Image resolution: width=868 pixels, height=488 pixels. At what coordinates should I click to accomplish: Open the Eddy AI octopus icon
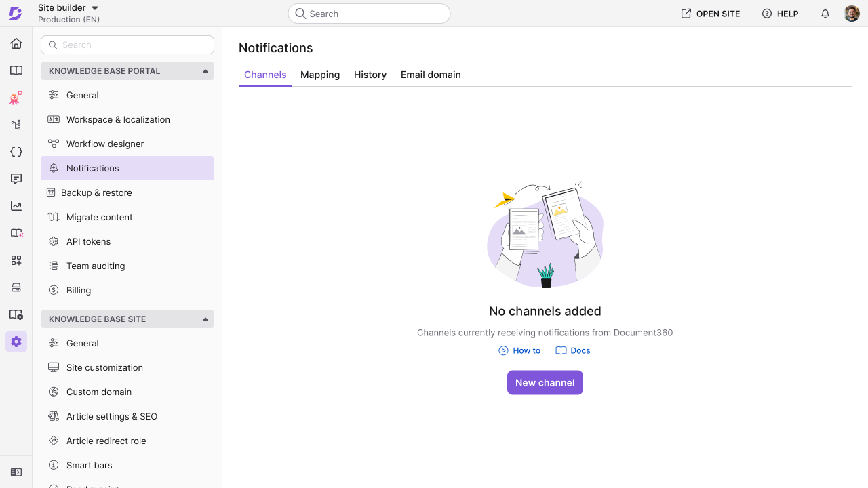(16, 98)
